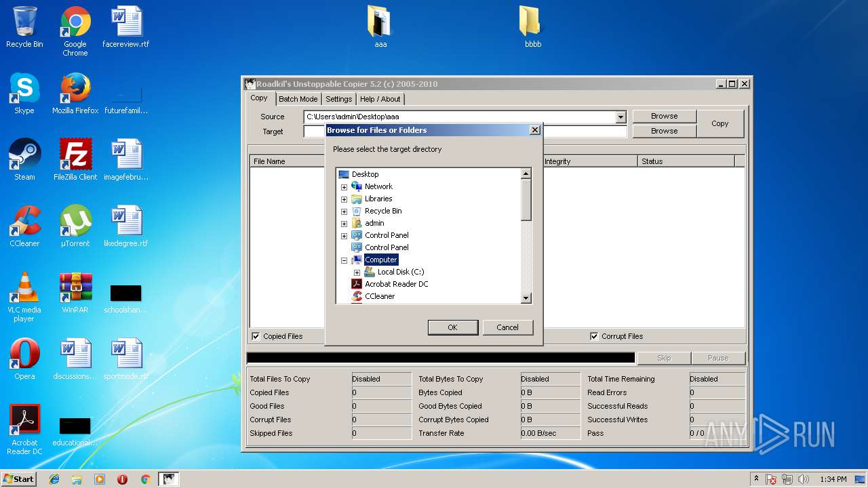Toggle the Copied Files checkbox

coord(256,336)
